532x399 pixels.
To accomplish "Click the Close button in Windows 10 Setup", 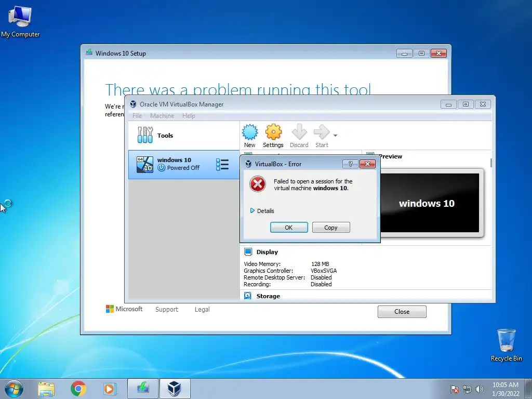I will coord(402,312).
